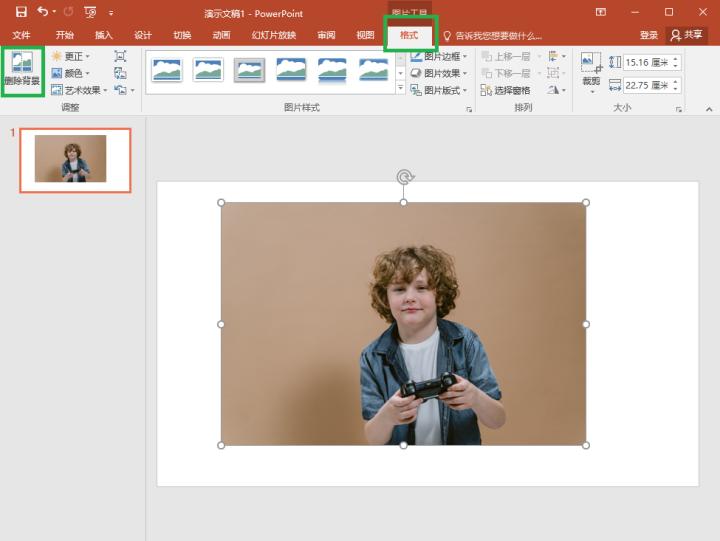Select slide 1 thumbnail in the left panel
This screenshot has height=541, width=720.
pyautogui.click(x=75, y=159)
